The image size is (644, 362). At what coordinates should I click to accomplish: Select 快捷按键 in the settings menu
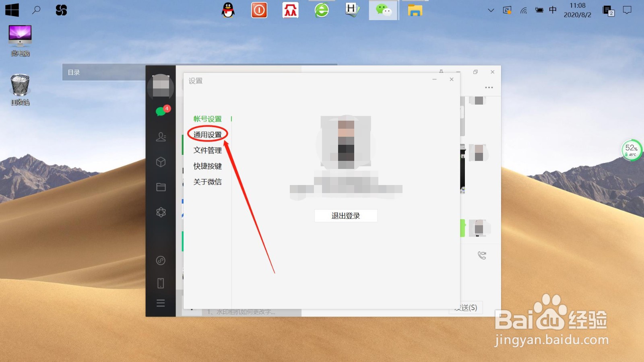point(207,166)
